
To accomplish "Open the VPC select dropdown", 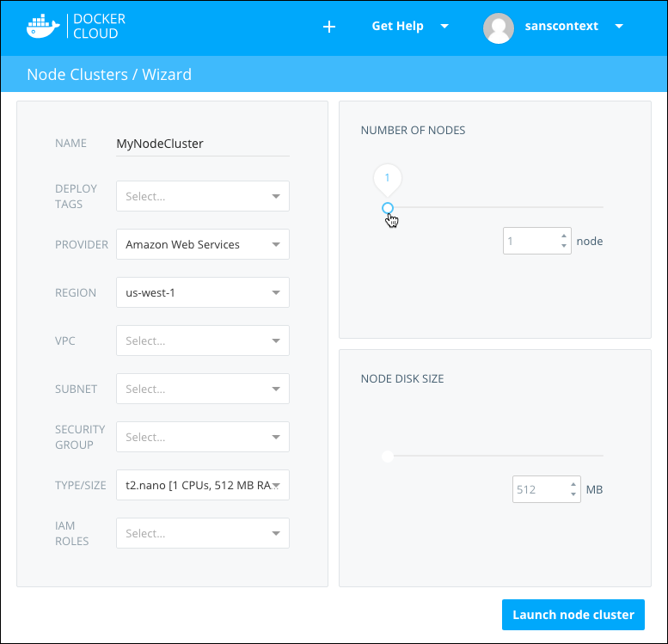I will pyautogui.click(x=203, y=340).
